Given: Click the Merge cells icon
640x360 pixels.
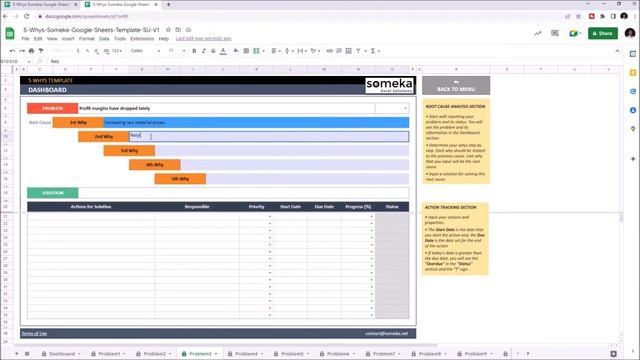Looking at the screenshot, I should [256, 51].
